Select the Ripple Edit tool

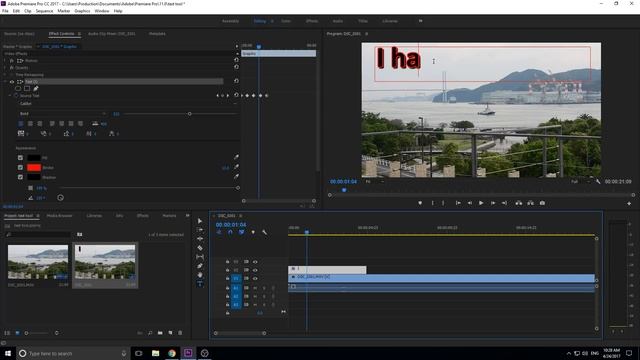pyautogui.click(x=200, y=239)
